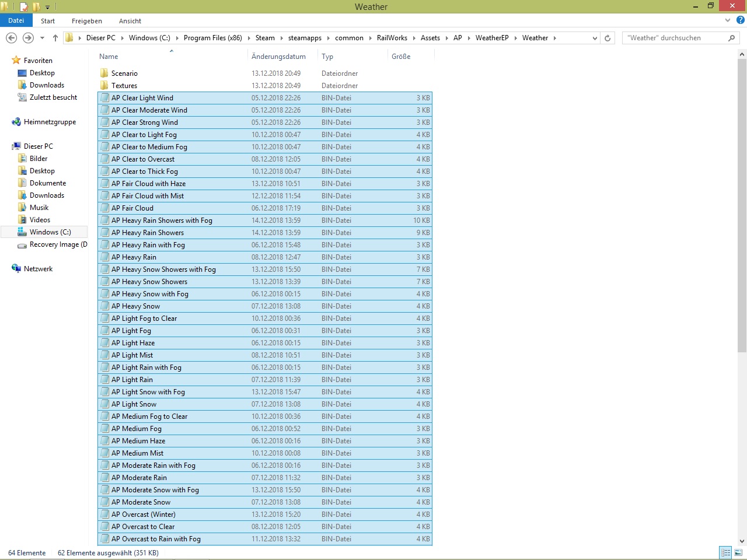747x560 pixels.
Task: Open the Freigeben ribbon tab
Action: click(86, 21)
